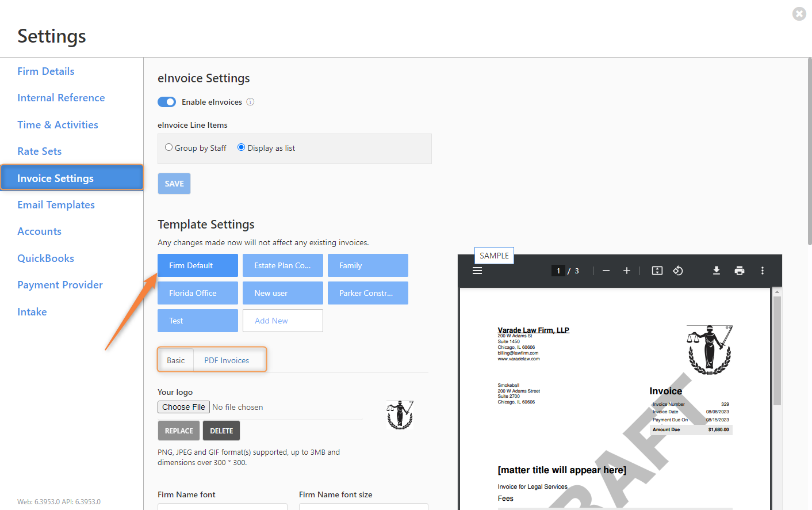
Task: Open Payment Provider settings
Action: tap(60, 285)
